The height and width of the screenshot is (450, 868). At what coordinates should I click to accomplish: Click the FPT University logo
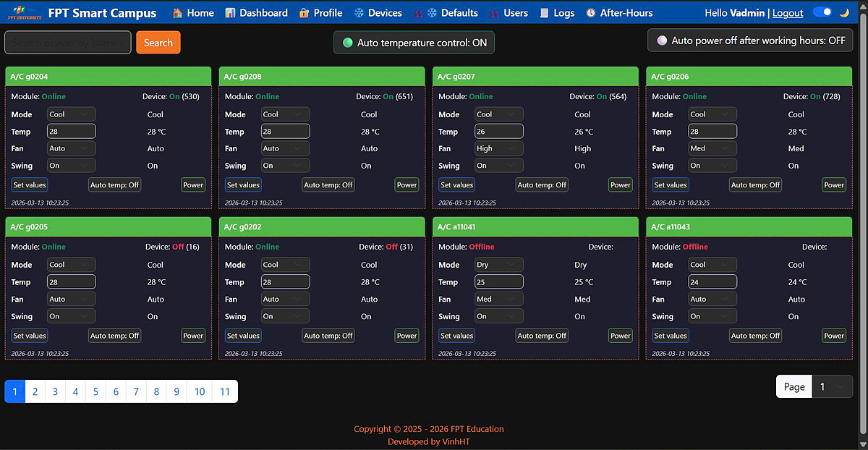tap(24, 13)
